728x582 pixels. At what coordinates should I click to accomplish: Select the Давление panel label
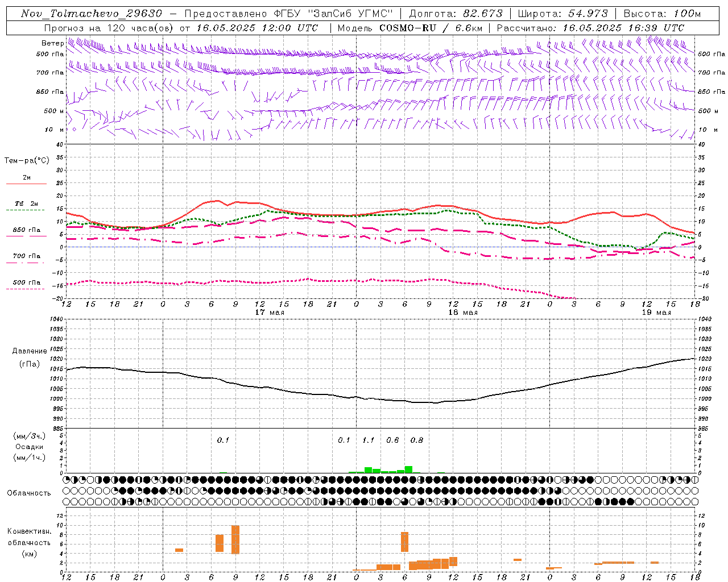click(x=30, y=351)
